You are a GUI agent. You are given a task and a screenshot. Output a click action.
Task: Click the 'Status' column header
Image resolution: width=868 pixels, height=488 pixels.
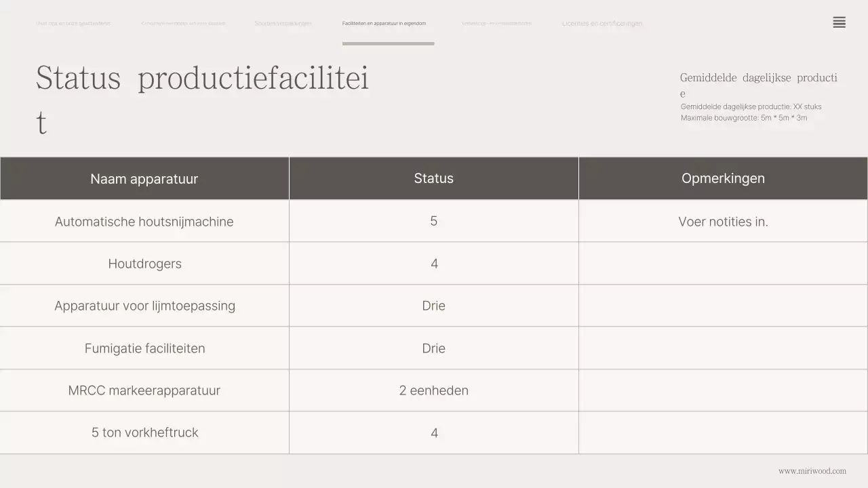pos(434,178)
